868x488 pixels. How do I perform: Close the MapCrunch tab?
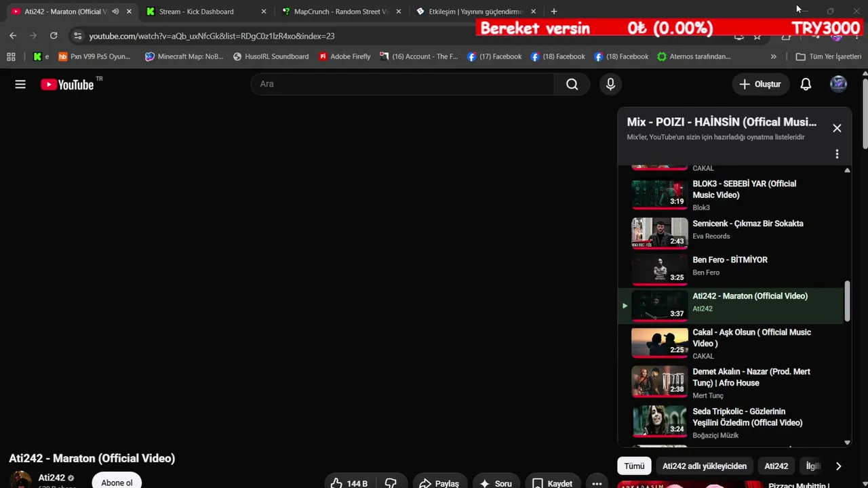point(399,12)
